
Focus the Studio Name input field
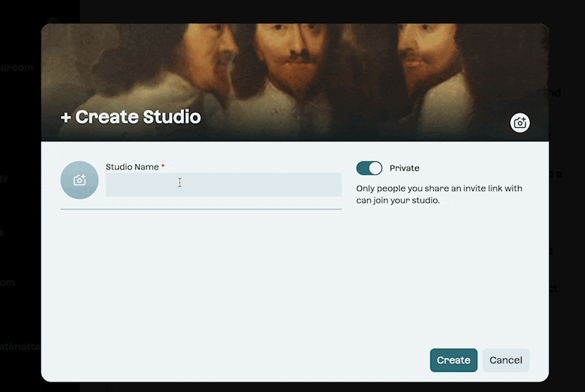224,184
